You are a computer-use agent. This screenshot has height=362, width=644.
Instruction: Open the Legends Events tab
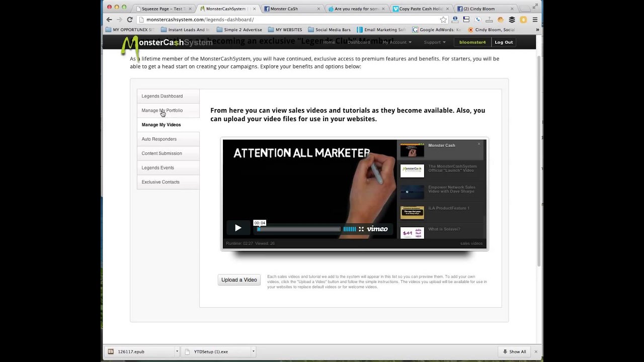click(x=168, y=168)
